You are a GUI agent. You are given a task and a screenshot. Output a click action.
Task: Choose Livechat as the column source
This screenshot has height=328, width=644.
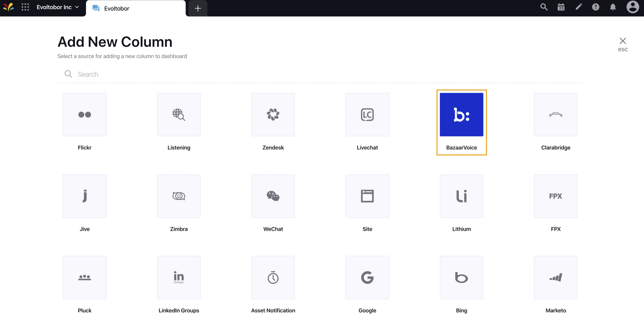[x=367, y=115]
